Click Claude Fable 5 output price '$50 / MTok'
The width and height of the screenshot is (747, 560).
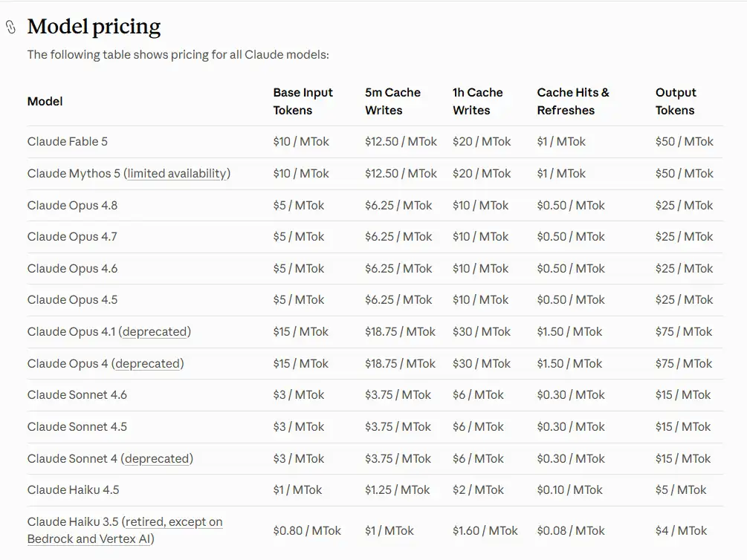click(684, 142)
